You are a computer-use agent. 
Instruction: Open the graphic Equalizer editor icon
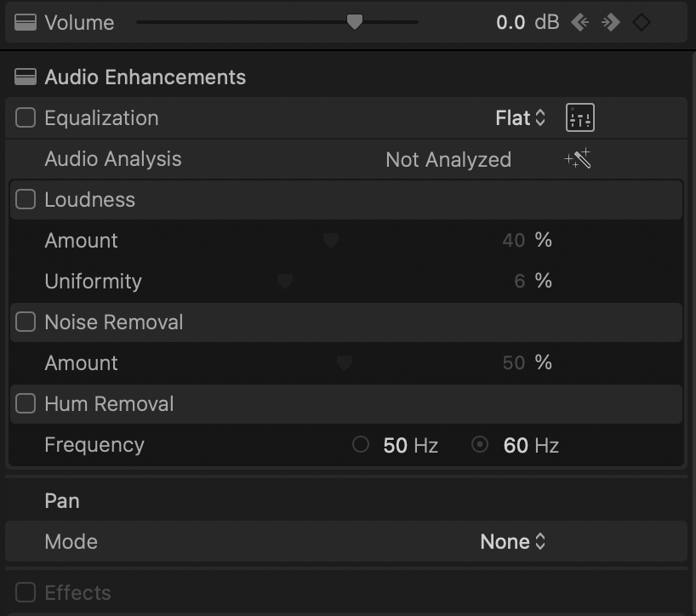[x=579, y=118]
